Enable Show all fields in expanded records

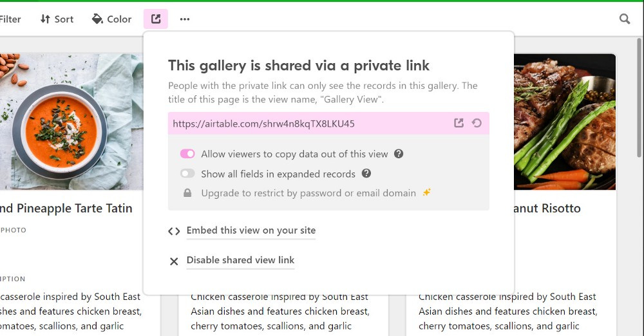(187, 173)
